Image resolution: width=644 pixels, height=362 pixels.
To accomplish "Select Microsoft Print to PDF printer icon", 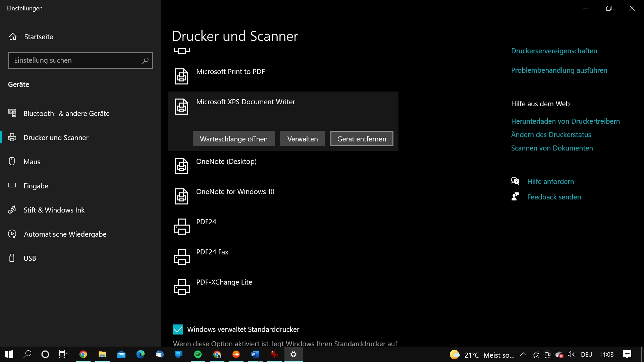I will (181, 76).
